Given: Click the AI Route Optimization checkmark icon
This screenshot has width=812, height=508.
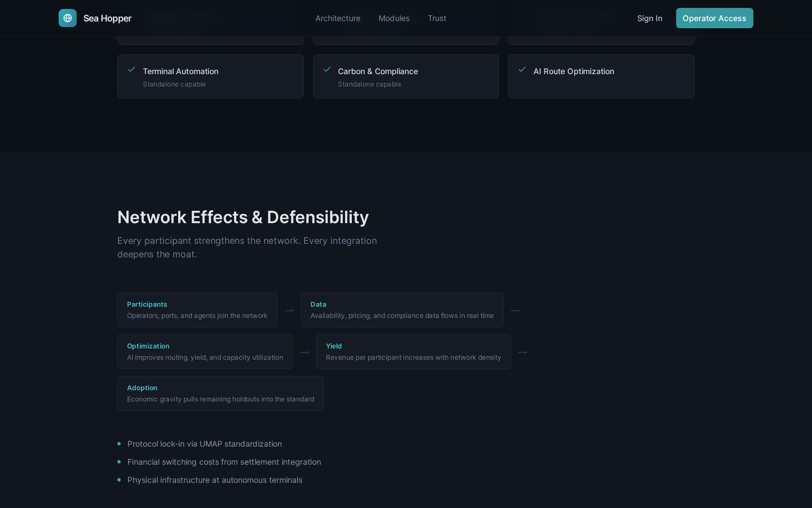Looking at the screenshot, I should tap(522, 69).
